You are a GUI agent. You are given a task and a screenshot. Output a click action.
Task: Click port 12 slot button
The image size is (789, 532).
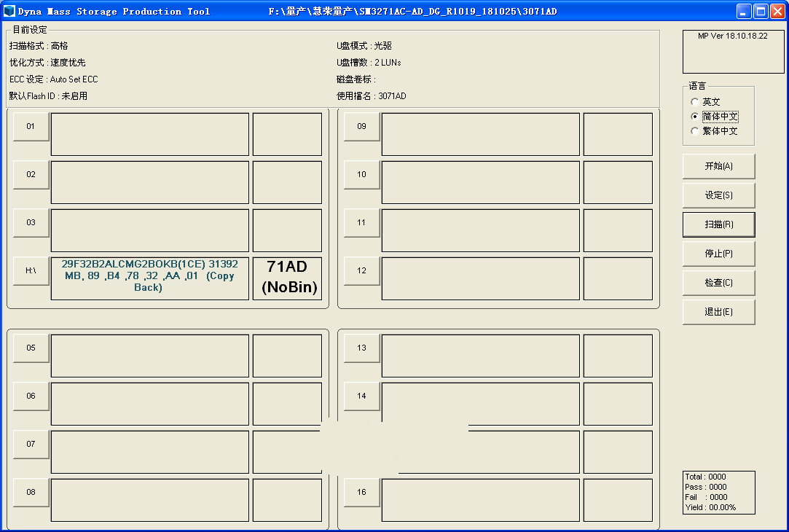click(x=362, y=271)
